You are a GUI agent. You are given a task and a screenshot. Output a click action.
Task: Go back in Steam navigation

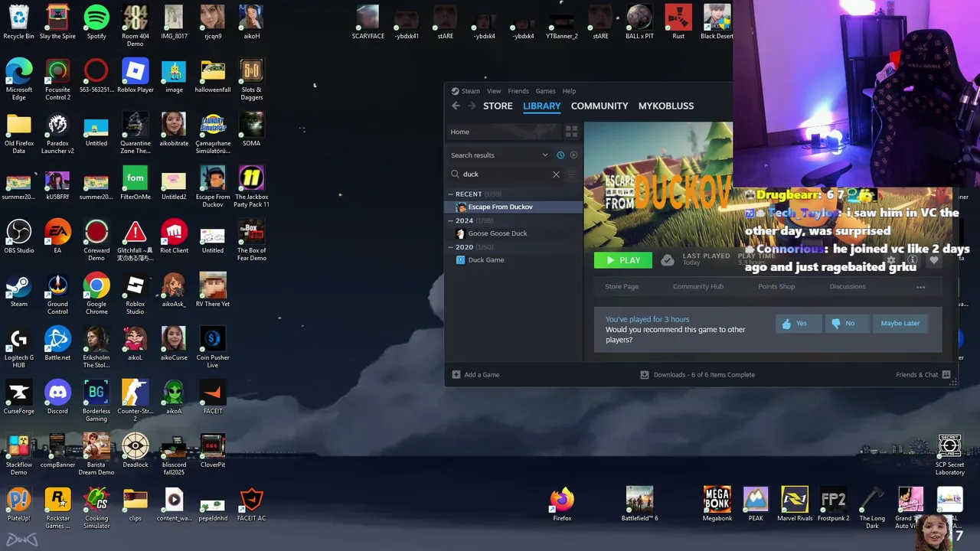click(456, 106)
